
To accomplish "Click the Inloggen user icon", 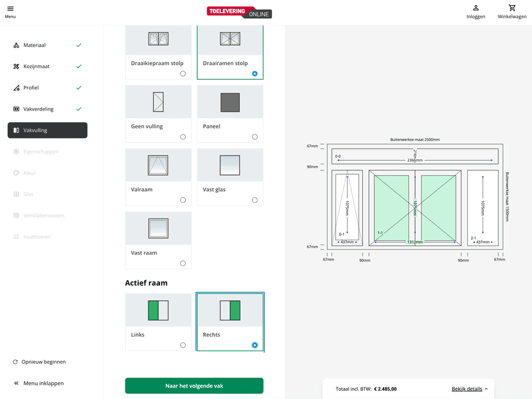I will click(475, 8).
